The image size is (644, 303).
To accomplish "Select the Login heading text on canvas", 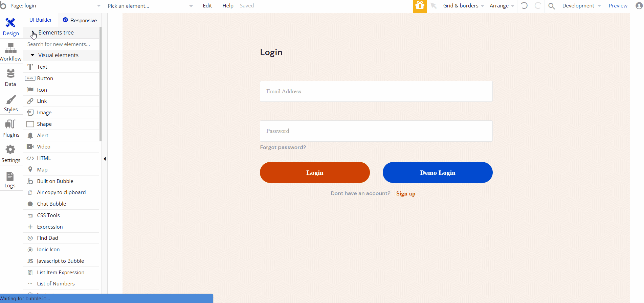I will [x=271, y=52].
